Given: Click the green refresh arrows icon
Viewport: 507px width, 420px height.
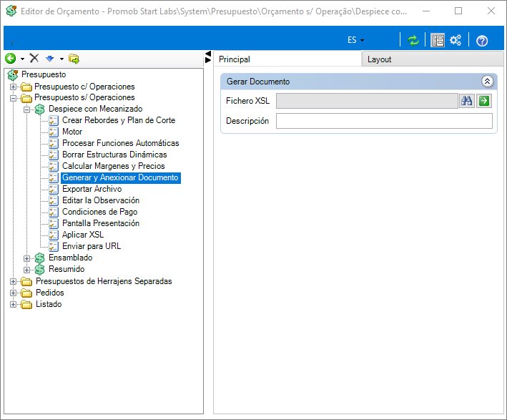Looking at the screenshot, I should [413, 41].
